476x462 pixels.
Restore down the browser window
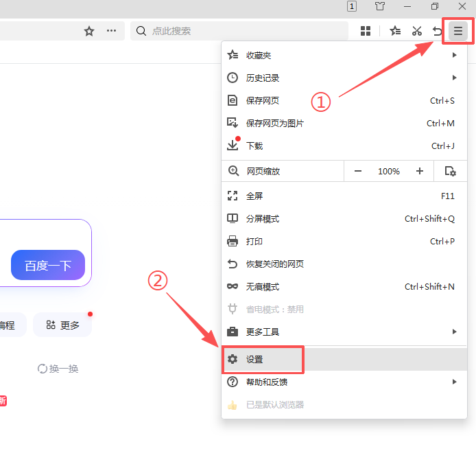pyautogui.click(x=435, y=6)
